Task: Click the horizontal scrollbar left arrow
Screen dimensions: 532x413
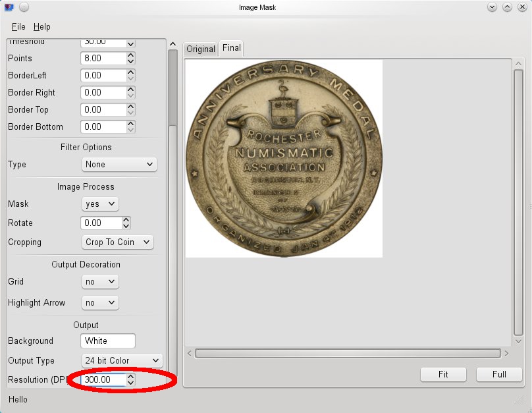Action: [190, 354]
